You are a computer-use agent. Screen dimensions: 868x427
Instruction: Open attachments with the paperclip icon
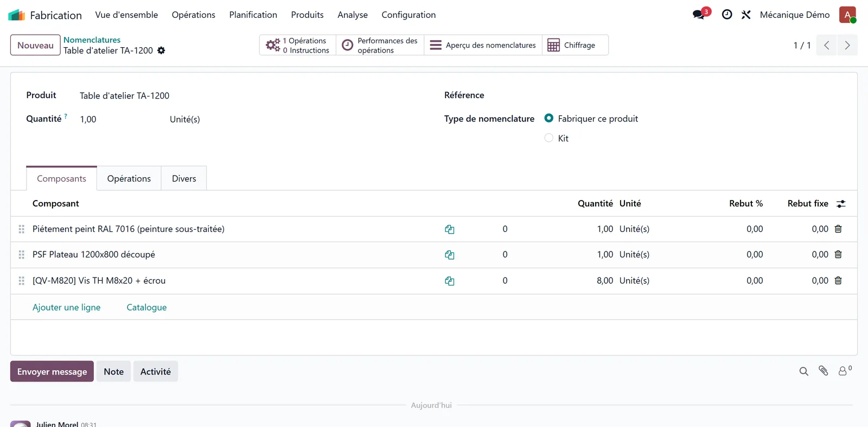[x=824, y=371]
